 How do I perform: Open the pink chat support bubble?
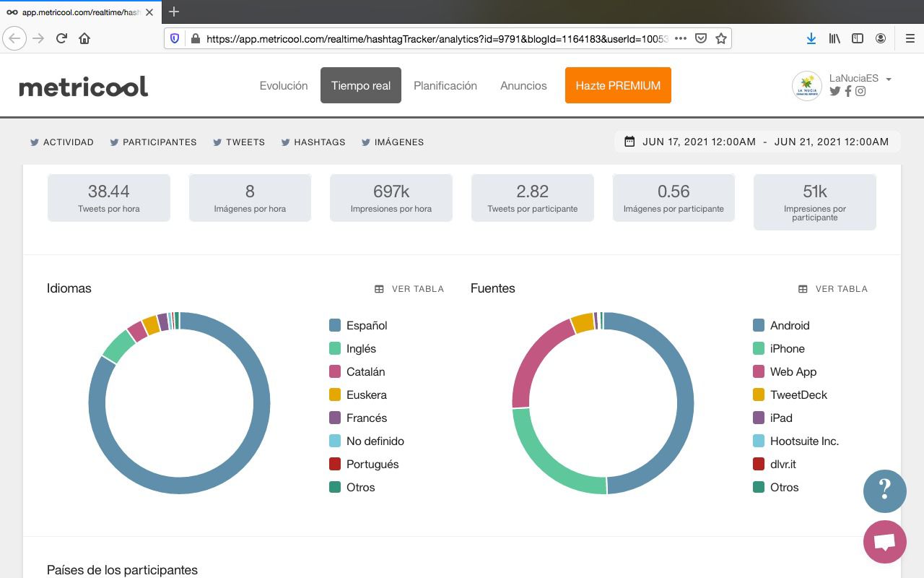click(884, 542)
